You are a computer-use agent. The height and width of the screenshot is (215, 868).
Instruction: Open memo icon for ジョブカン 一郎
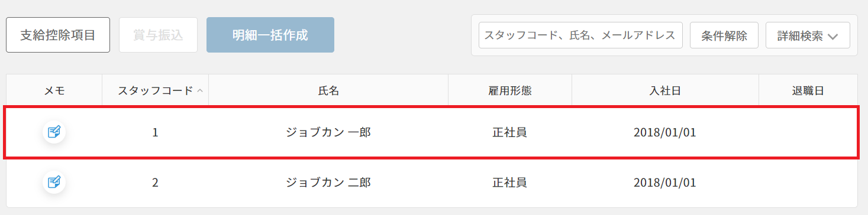(x=54, y=132)
